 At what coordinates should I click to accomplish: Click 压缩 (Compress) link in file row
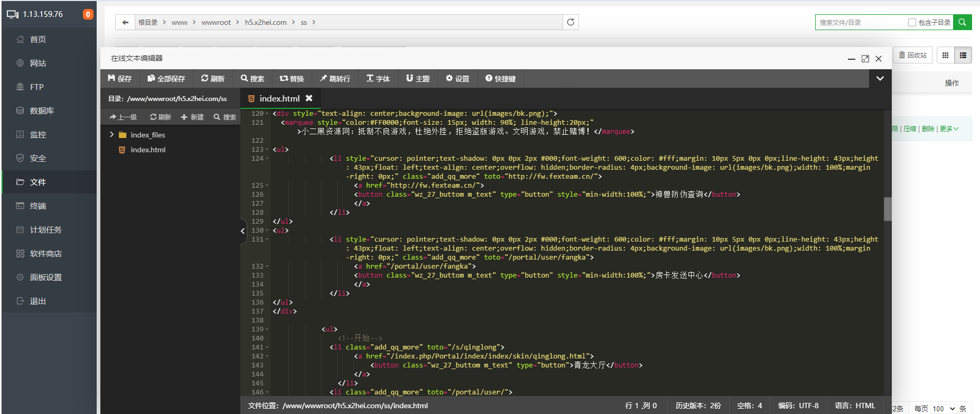(910, 129)
